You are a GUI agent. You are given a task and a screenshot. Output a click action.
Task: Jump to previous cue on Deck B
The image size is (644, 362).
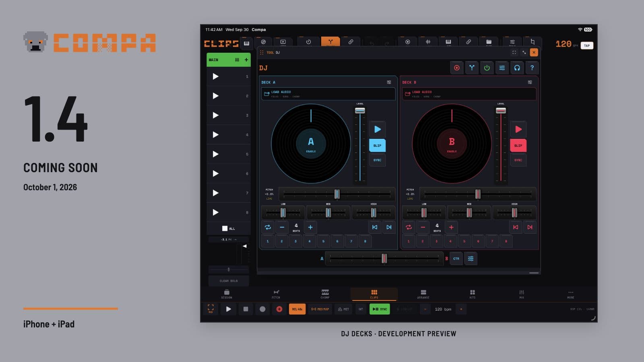(516, 227)
